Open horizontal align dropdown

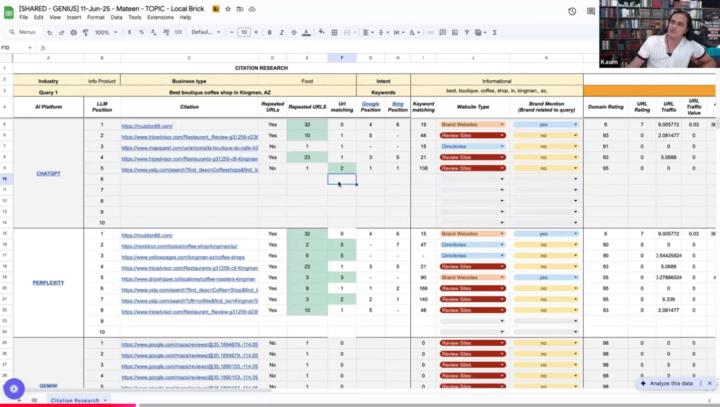click(x=368, y=33)
